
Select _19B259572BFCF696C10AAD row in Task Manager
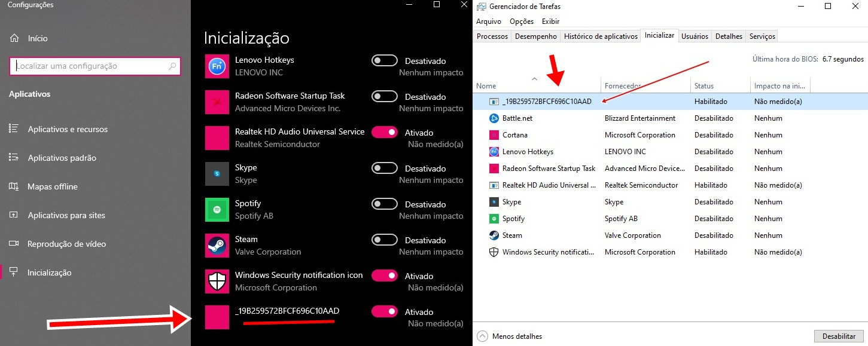click(670, 102)
